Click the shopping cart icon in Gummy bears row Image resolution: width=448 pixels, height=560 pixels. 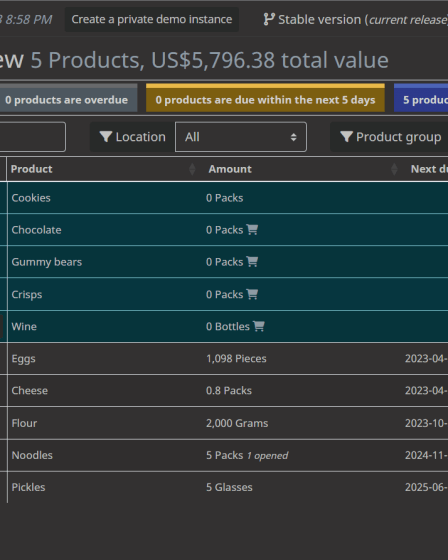[252, 261]
